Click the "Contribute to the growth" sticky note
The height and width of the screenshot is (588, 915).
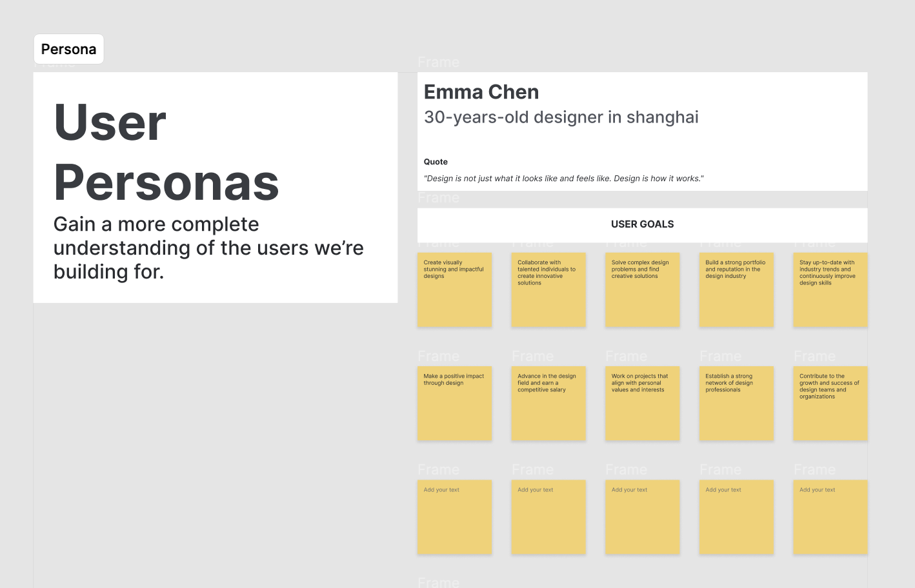(830, 404)
